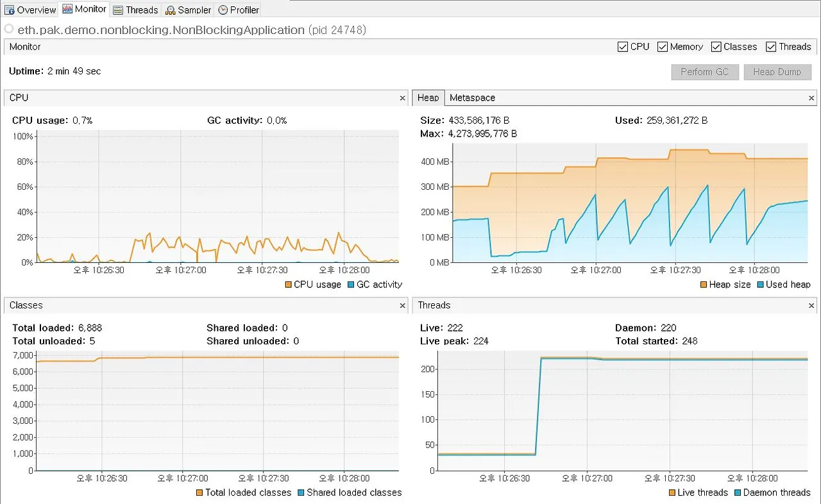Uncheck the Memory checkbox
Image resolution: width=821 pixels, height=504 pixels.
tap(663, 47)
